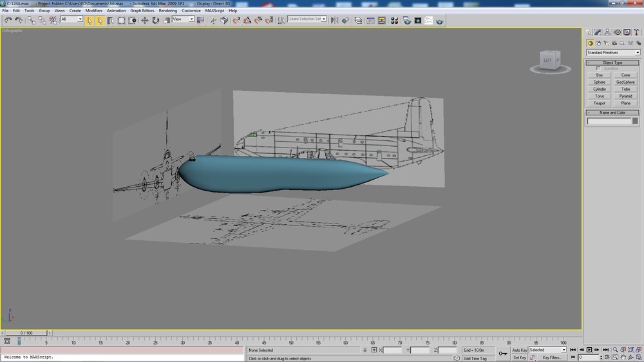Click the Key Filters button

click(x=551, y=357)
